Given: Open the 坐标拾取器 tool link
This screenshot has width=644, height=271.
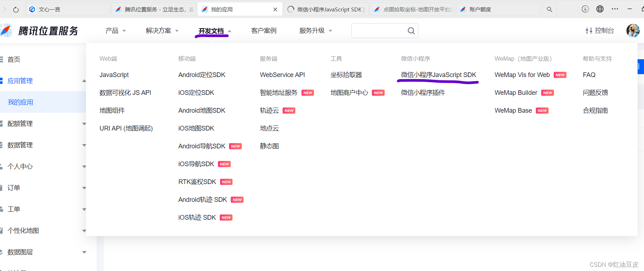Looking at the screenshot, I should click(x=346, y=75).
